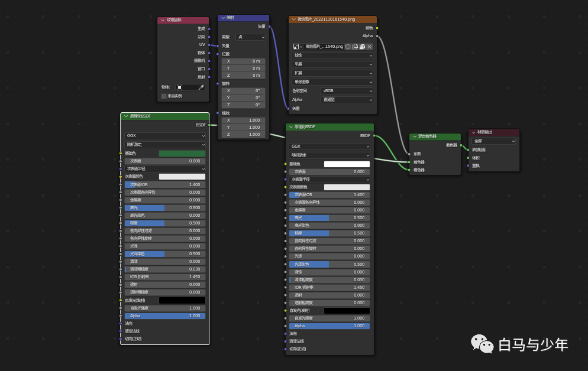Viewport: 588px width, 371px height.
Task: Click the new image copy icon
Action: (355, 47)
